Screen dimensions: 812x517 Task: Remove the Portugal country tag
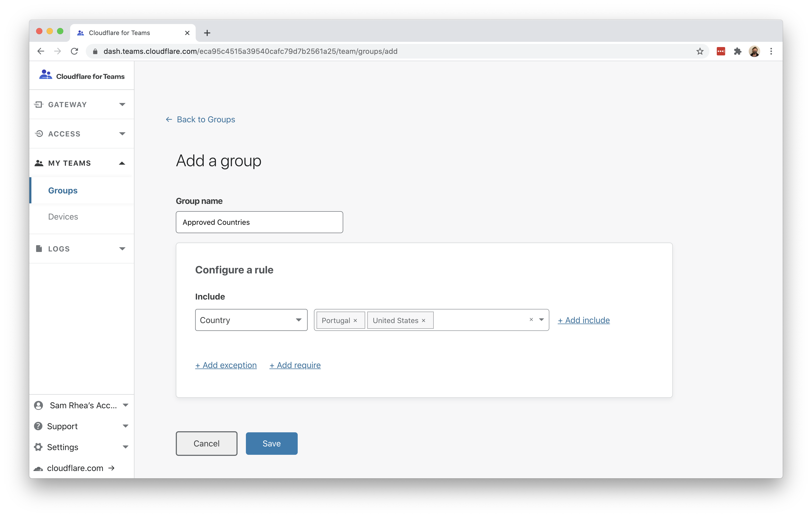click(355, 320)
